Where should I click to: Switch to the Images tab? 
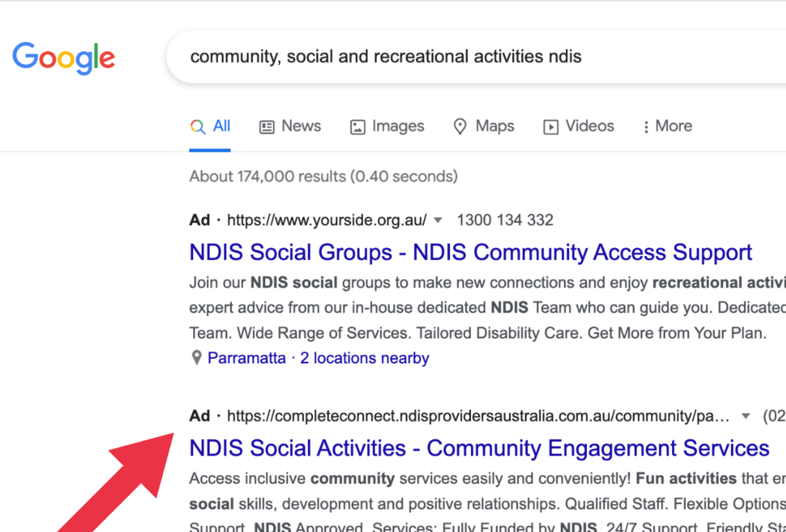398,126
